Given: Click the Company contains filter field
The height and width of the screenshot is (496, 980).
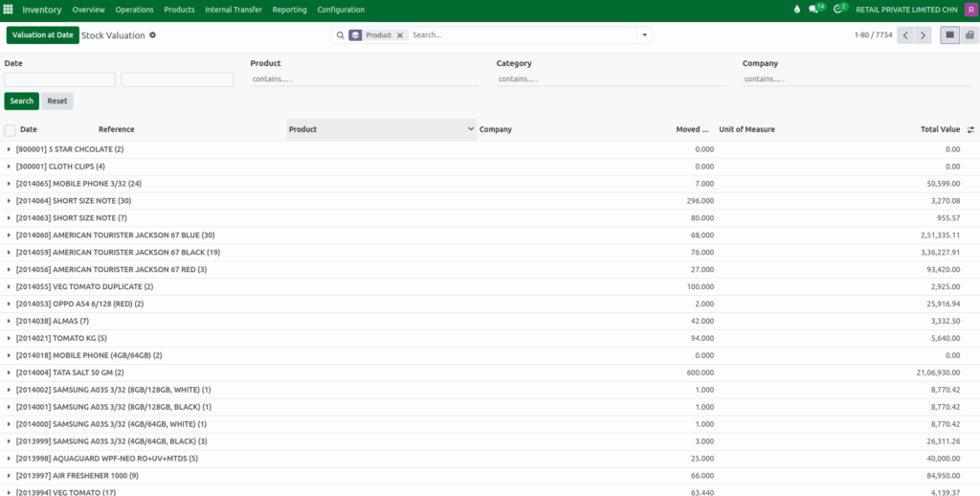Looking at the screenshot, I should coord(857,79).
